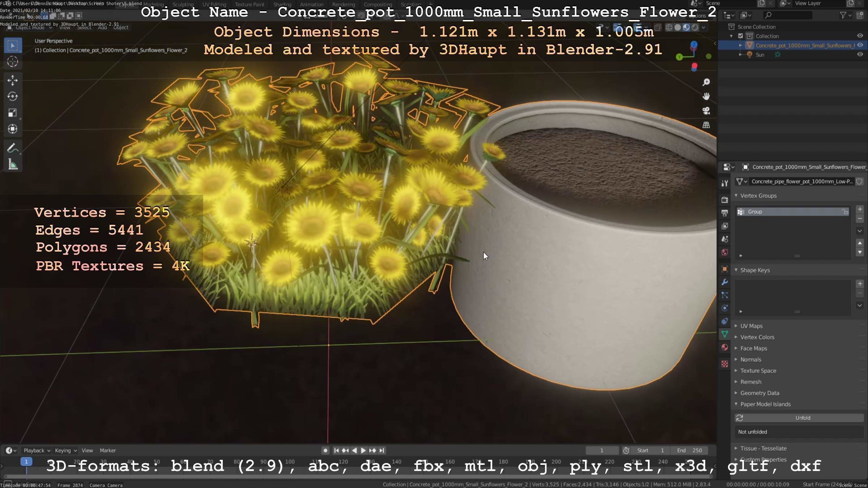Switch to Compositing workspace tab
Screen dimensions: 868x488
378,4
